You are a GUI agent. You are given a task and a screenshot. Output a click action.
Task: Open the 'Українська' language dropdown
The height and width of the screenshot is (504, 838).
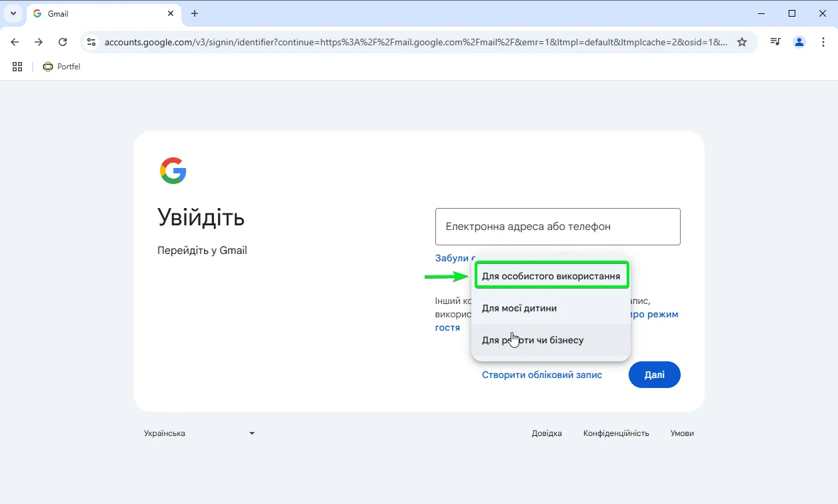pyautogui.click(x=199, y=433)
